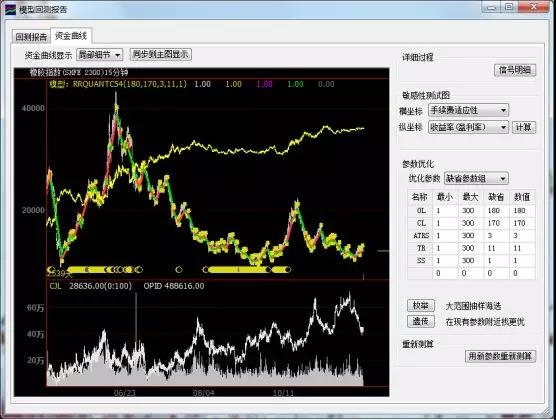Image resolution: width=556 pixels, height=420 pixels.
Task: Start 枚举 sampling optimization
Action: click(421, 305)
